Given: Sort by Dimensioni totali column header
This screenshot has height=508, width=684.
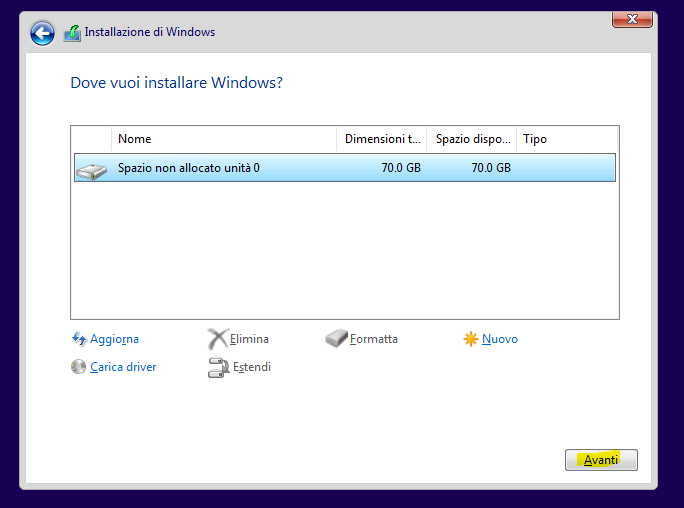Looking at the screenshot, I should pos(382,139).
